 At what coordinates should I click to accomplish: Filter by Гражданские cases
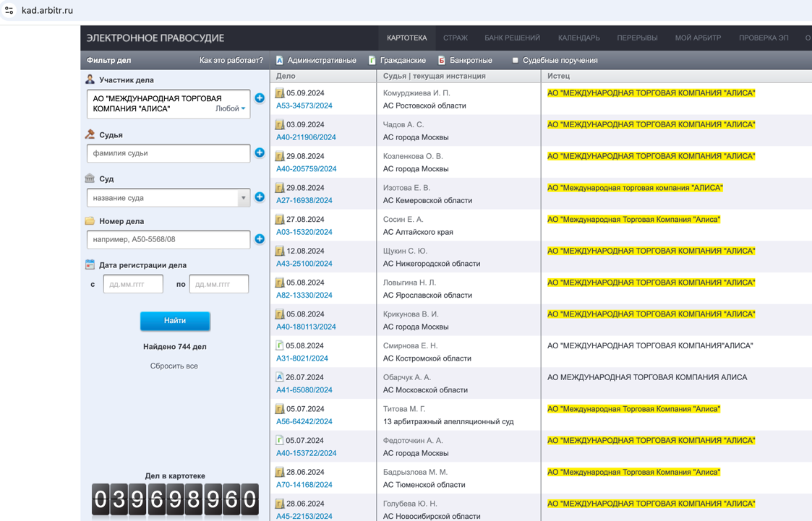point(397,60)
